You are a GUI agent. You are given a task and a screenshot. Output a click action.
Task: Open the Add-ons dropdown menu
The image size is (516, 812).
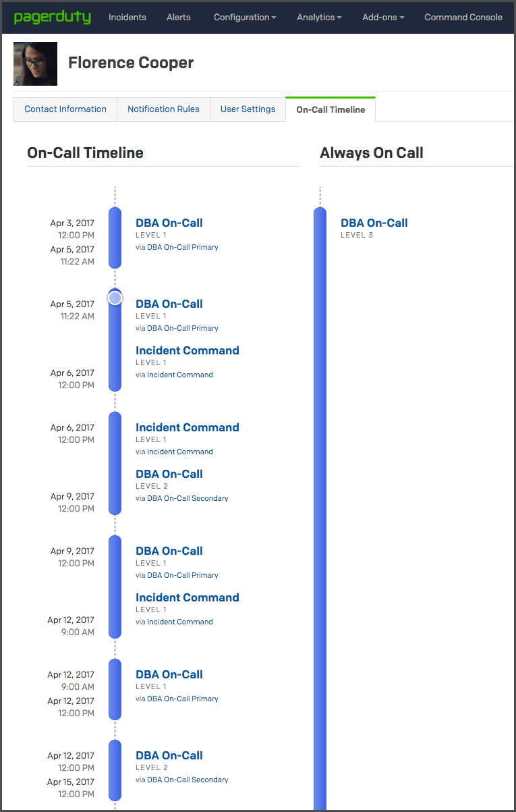[383, 17]
